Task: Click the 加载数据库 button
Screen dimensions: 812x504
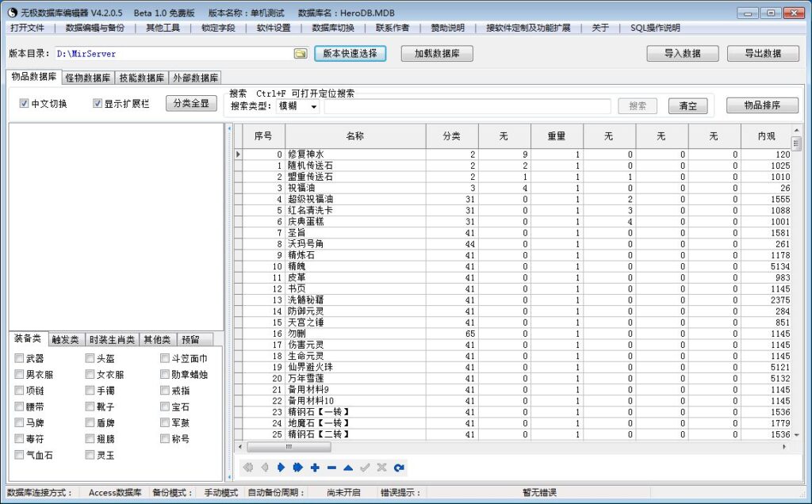Action: (x=436, y=54)
